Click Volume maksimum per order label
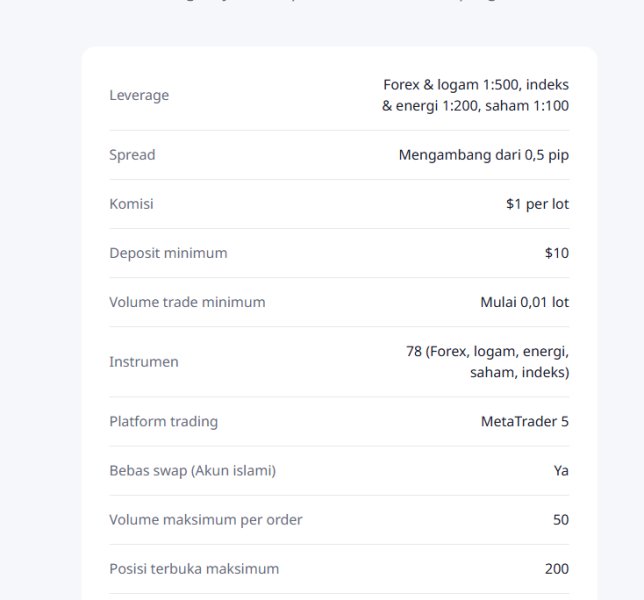Screen dimensions: 644x600 pyautogui.click(x=206, y=520)
